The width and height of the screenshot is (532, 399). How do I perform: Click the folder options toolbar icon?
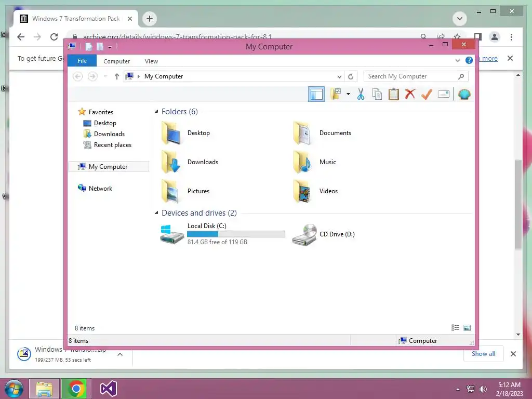coord(335,94)
